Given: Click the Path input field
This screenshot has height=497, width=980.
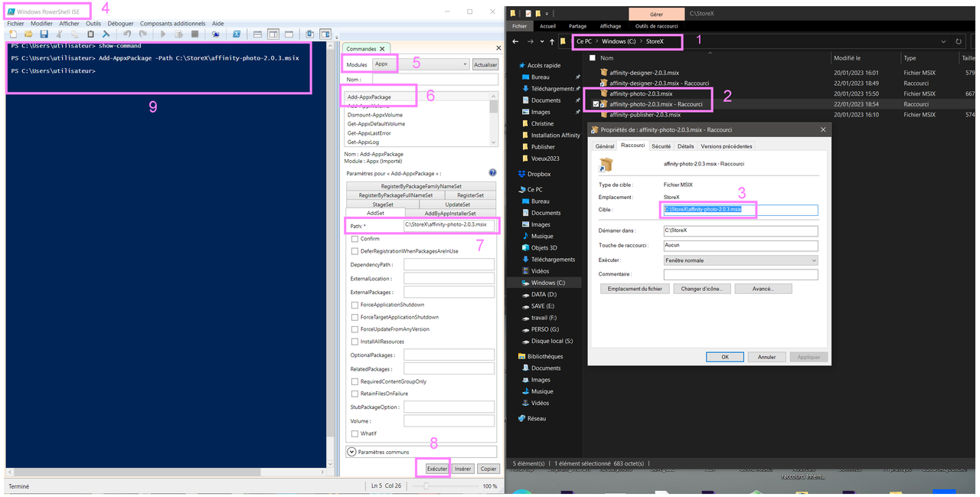Looking at the screenshot, I should (449, 225).
